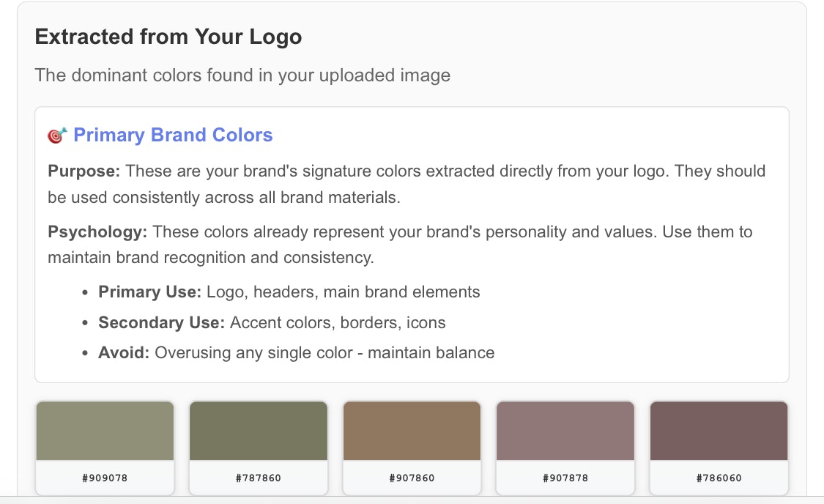The height and width of the screenshot is (504, 824).
Task: Click the Primary Brand Colors heading
Action: (x=173, y=135)
